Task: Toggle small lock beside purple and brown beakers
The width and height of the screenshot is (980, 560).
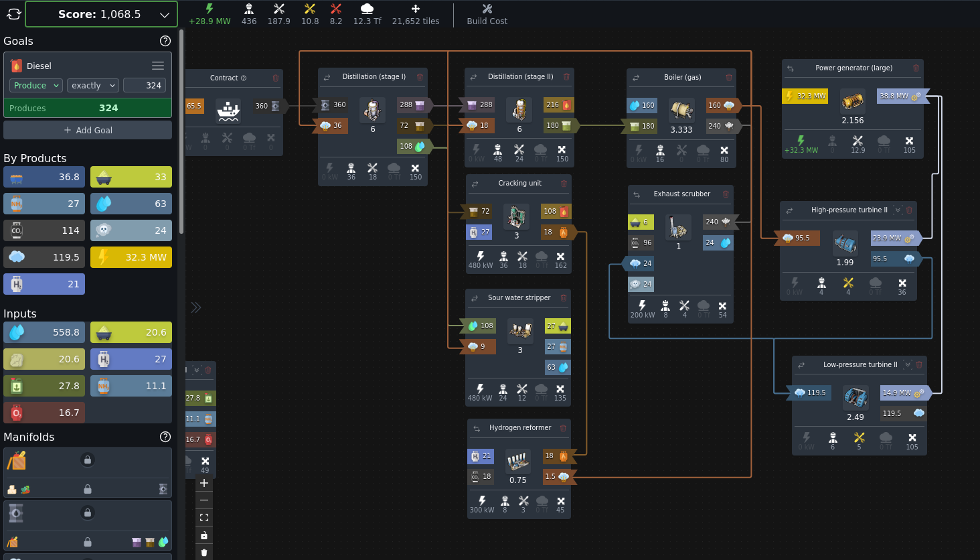Action: pos(88,542)
